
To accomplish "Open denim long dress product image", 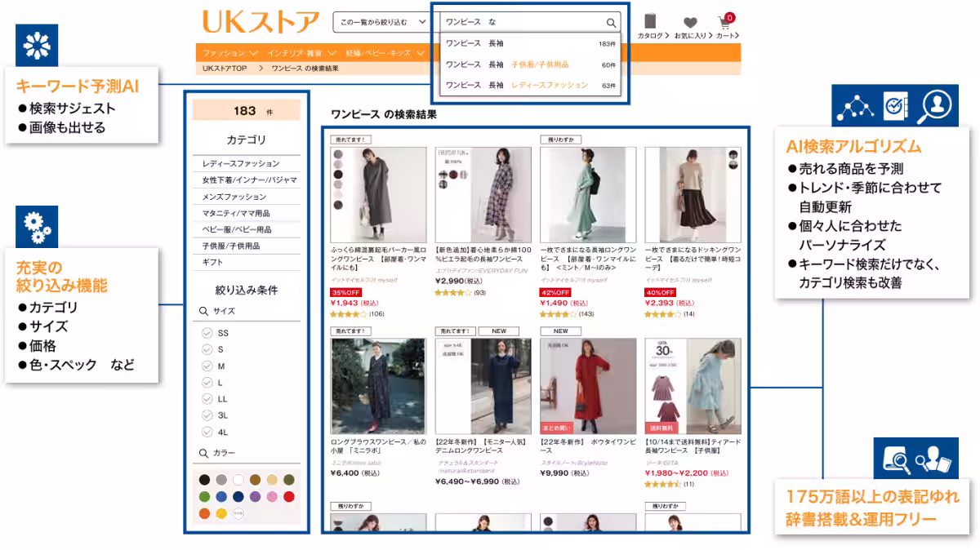I will (x=483, y=386).
